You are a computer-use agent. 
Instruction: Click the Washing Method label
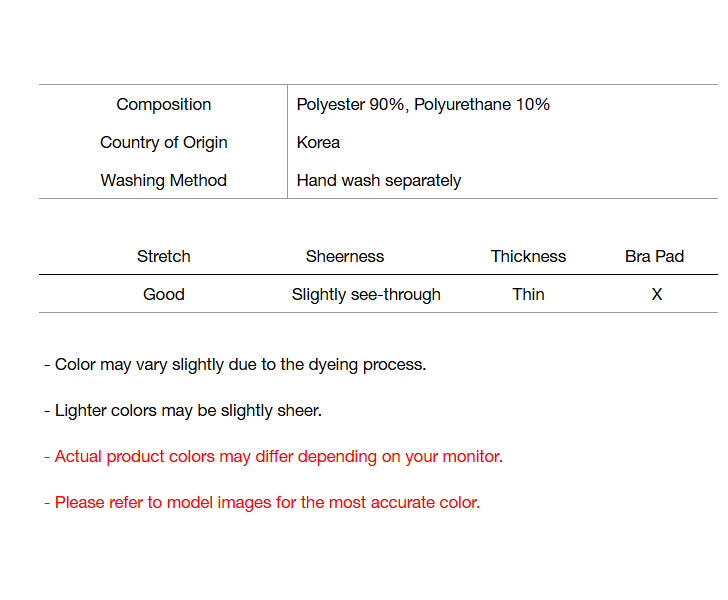163,180
